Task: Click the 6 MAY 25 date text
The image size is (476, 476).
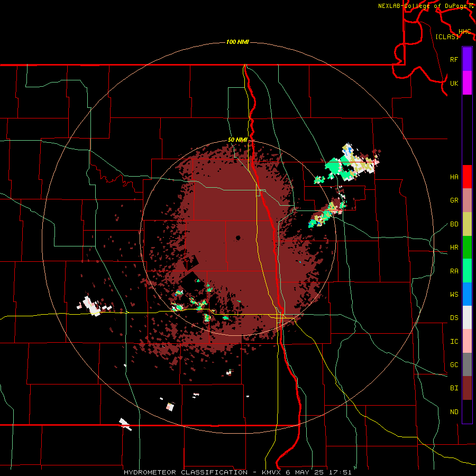Action: [305, 472]
